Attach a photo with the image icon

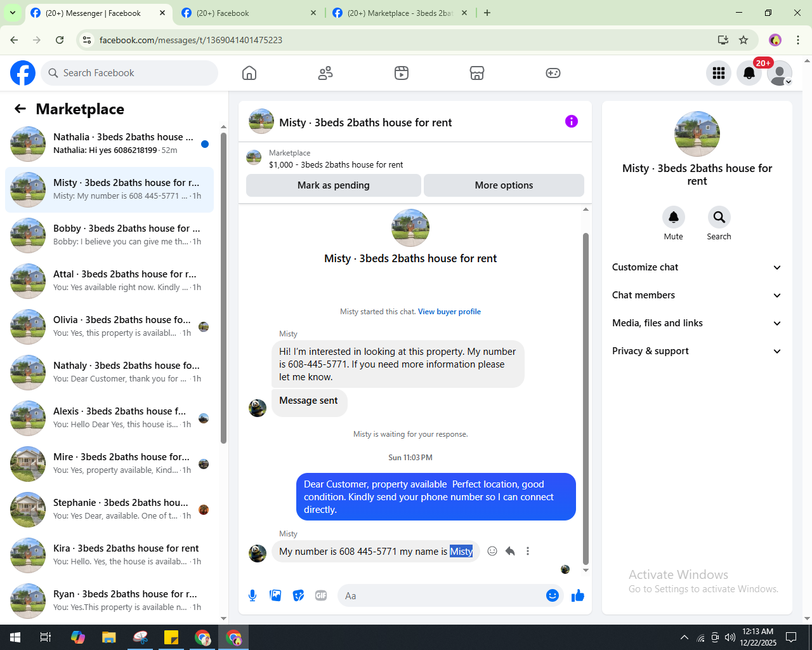pyautogui.click(x=275, y=595)
